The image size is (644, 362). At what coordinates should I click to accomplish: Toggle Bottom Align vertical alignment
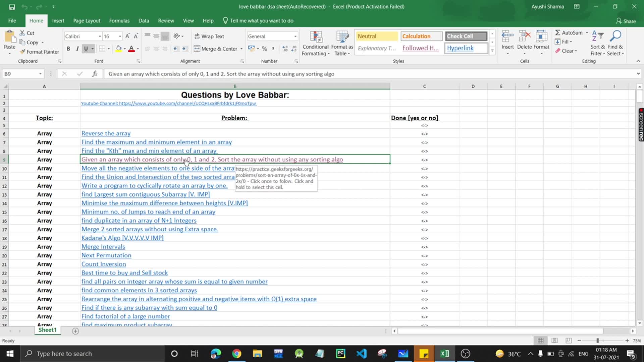[x=165, y=36]
